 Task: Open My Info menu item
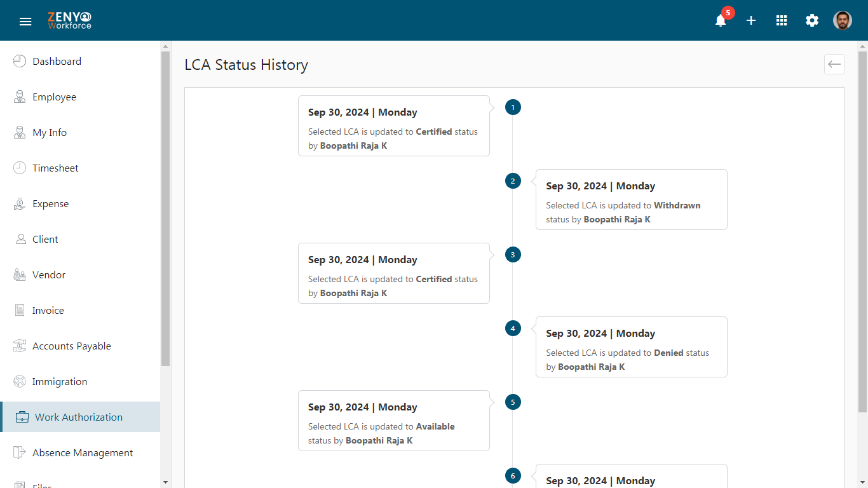[x=80, y=133]
